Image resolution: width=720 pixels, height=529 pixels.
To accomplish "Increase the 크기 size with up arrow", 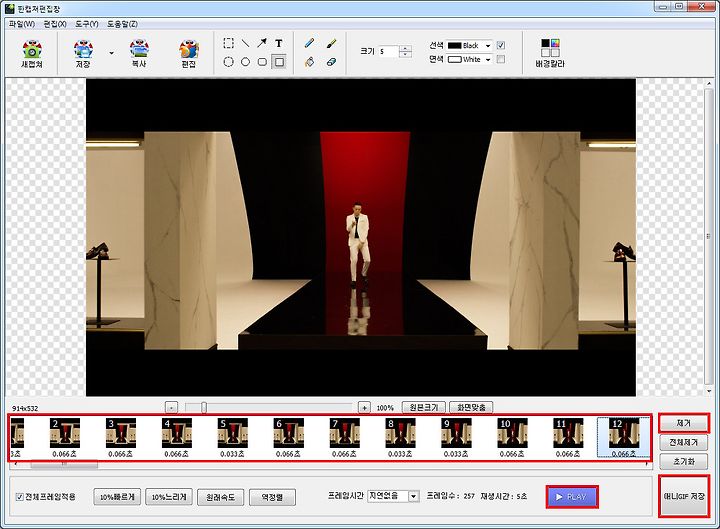I will [405, 49].
